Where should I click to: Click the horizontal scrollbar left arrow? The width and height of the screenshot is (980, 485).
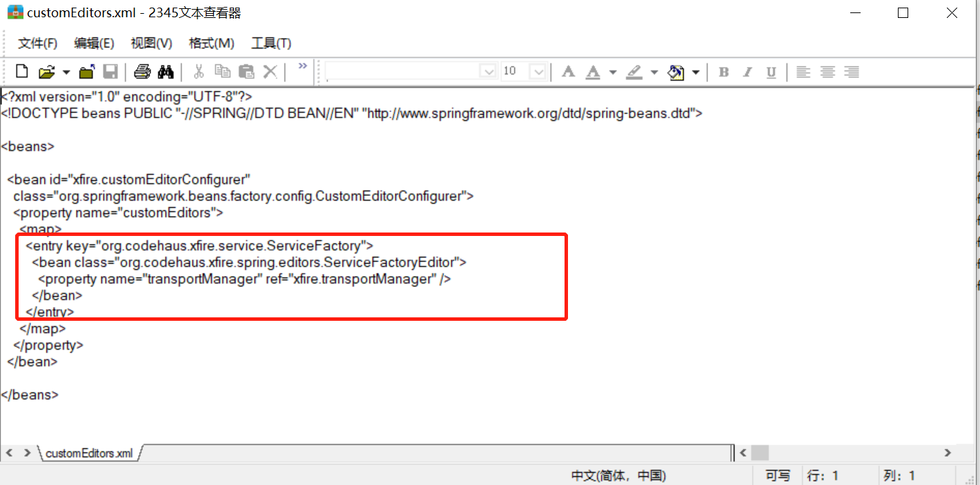point(743,453)
